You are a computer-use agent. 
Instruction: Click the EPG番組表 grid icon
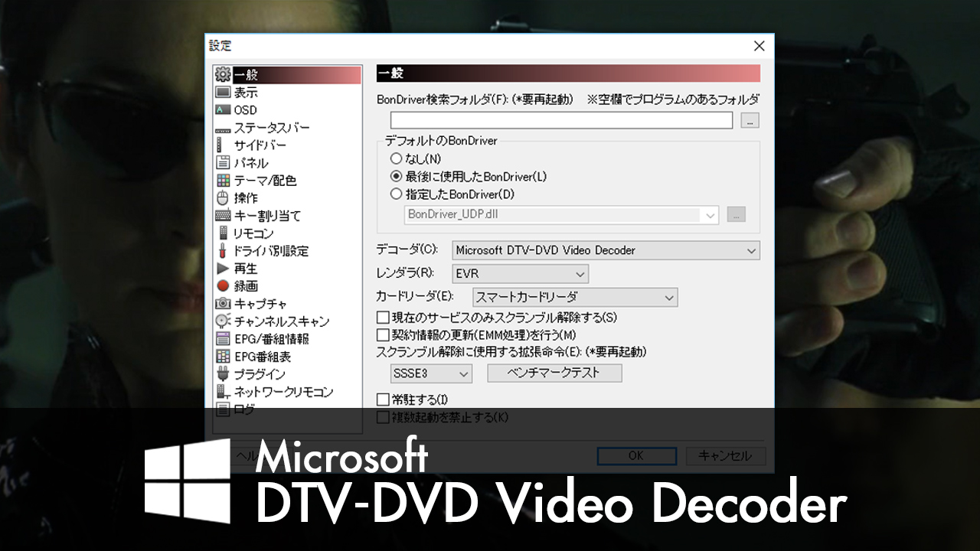coord(223,357)
